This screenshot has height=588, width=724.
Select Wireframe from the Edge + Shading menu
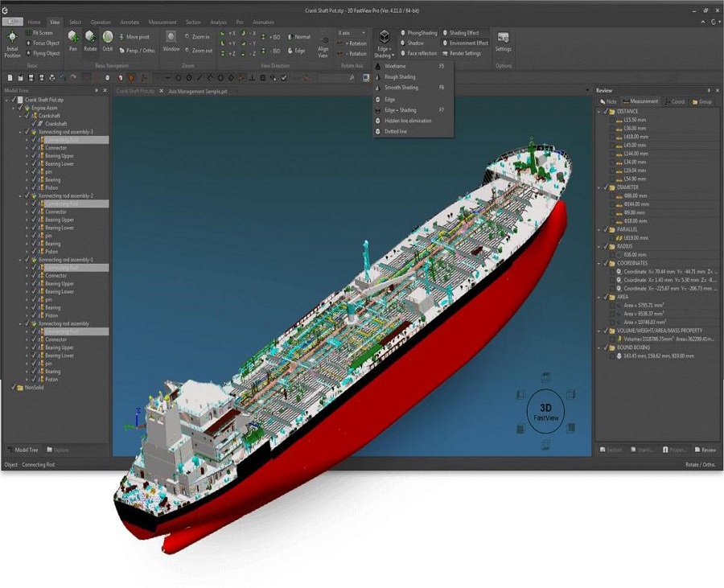pos(396,66)
